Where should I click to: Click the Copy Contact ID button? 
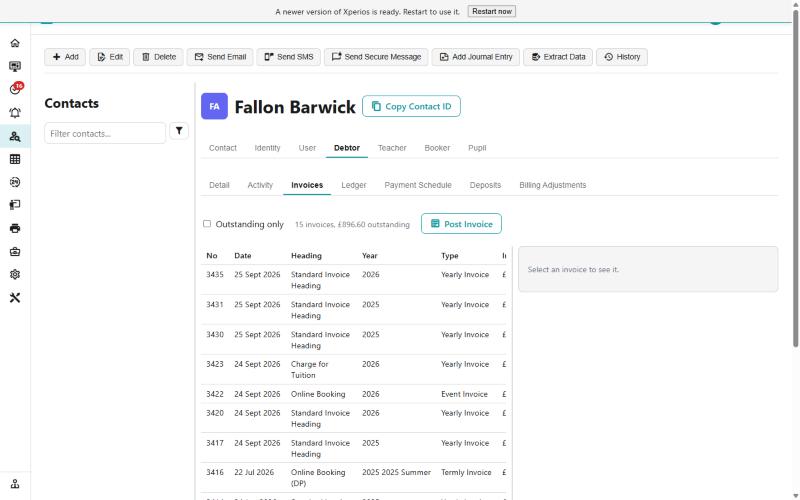411,106
